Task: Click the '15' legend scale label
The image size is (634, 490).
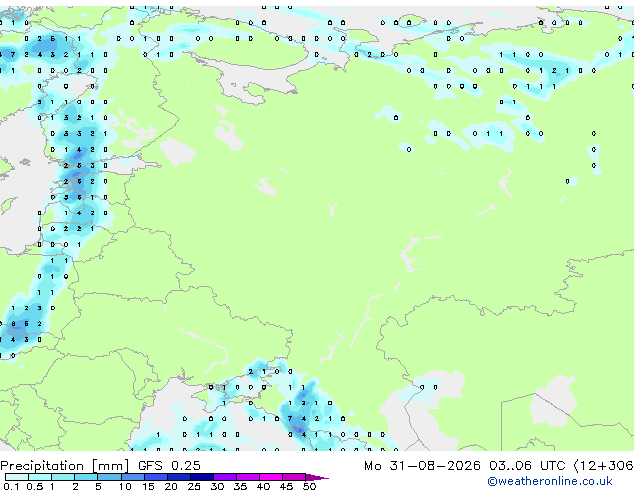Action: click(x=148, y=486)
